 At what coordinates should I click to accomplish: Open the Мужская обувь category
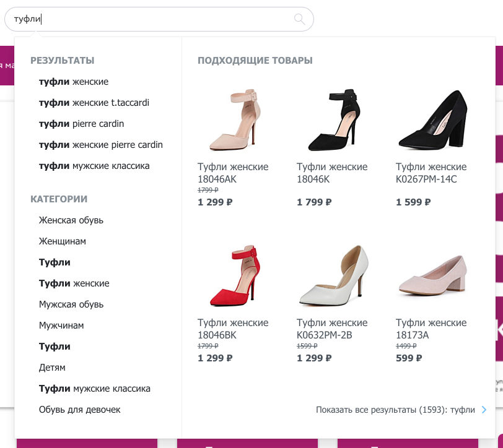[71, 304]
